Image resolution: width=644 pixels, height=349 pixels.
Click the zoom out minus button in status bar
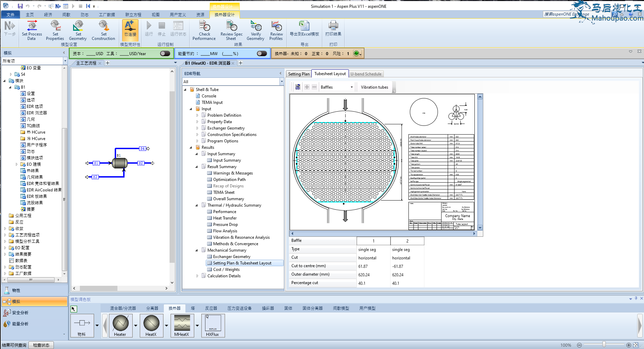pos(579,345)
